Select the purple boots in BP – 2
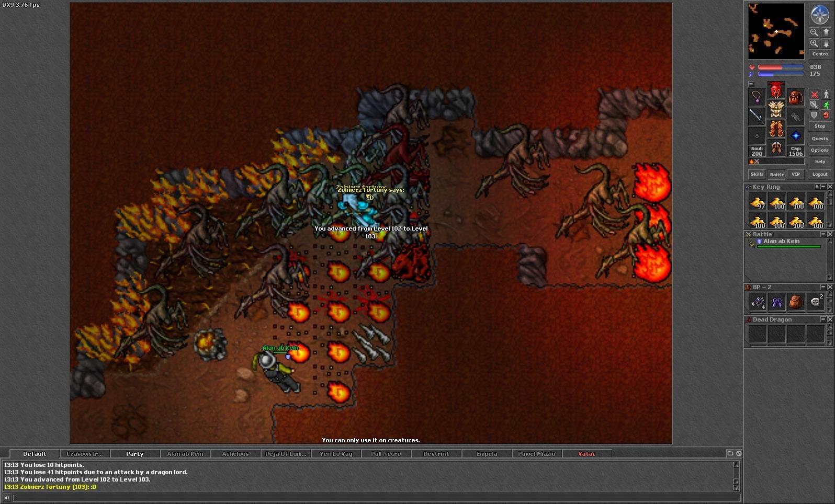The height and width of the screenshot is (504, 835). [x=776, y=302]
